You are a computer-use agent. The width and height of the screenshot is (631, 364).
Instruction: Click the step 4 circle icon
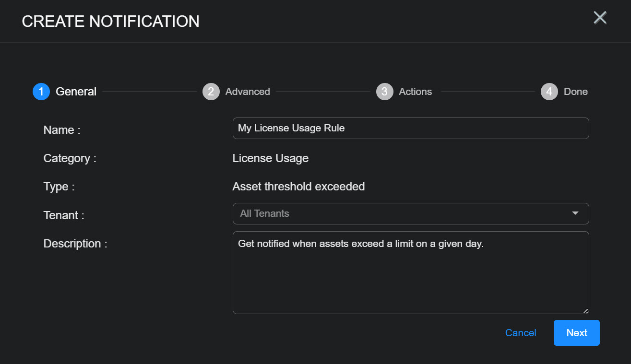click(x=549, y=92)
